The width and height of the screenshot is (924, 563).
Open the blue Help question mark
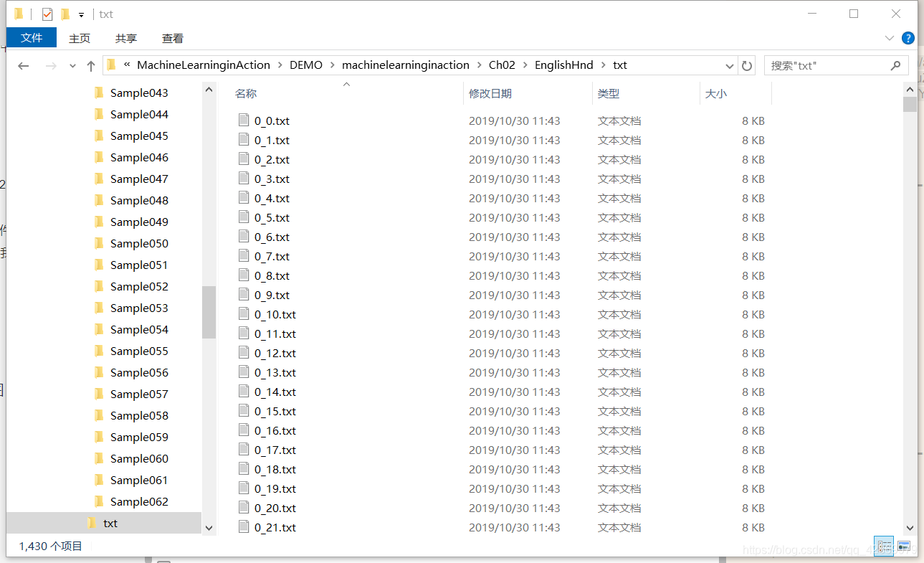[908, 39]
